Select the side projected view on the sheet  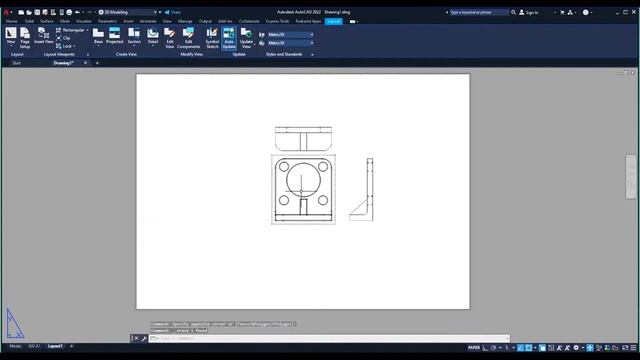pos(361,189)
